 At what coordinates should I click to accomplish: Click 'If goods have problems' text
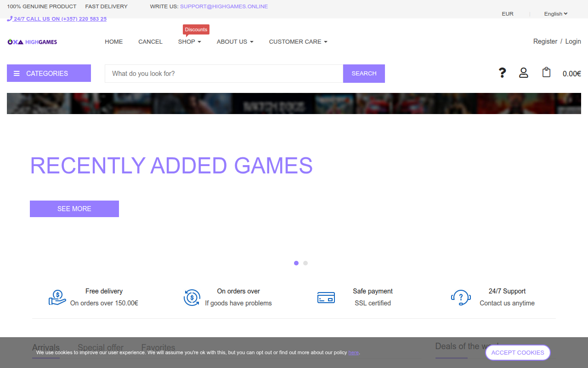pos(238,303)
